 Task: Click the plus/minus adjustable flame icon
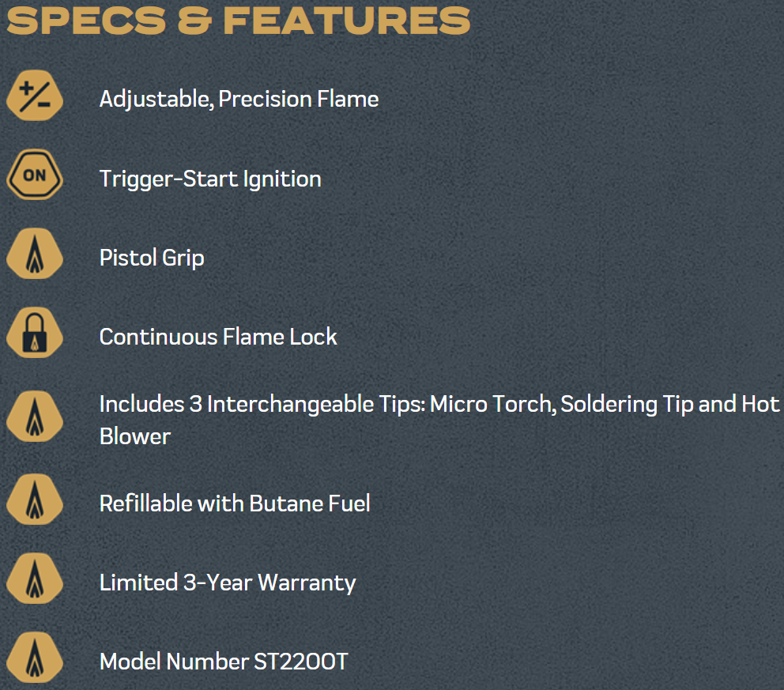[34, 98]
